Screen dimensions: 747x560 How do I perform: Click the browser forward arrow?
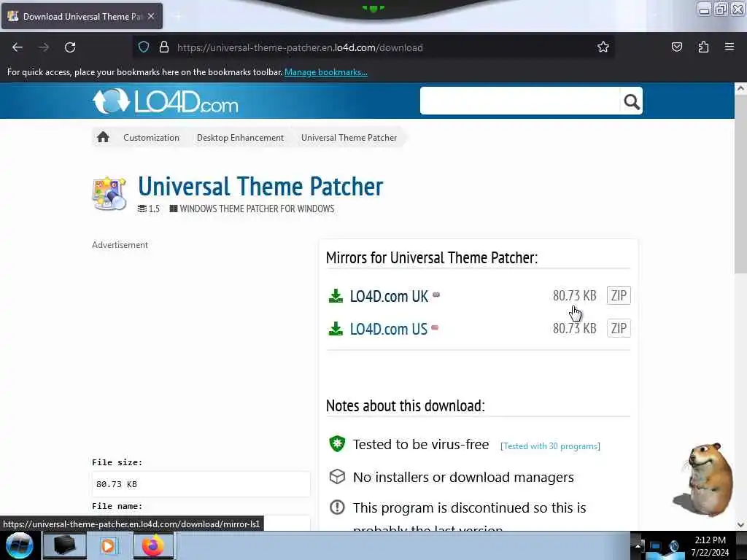click(x=44, y=47)
